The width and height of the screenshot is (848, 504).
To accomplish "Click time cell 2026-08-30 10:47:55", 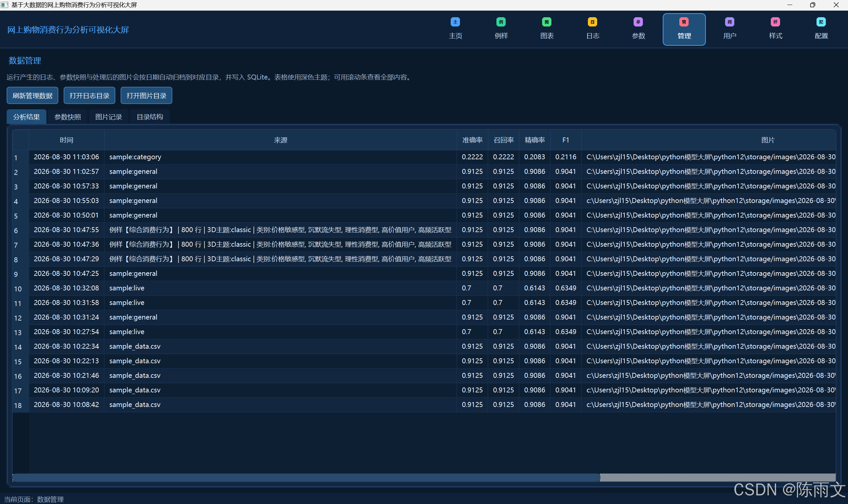I will (x=66, y=230).
